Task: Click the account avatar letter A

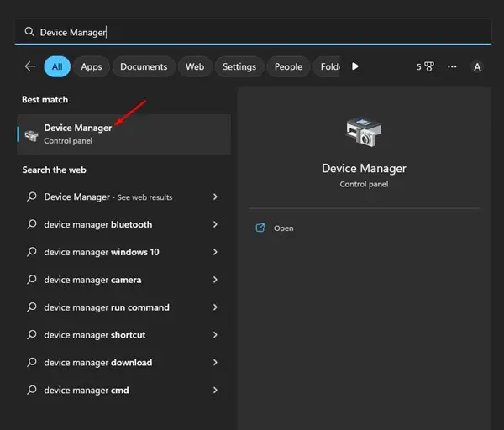Action: pyautogui.click(x=477, y=67)
